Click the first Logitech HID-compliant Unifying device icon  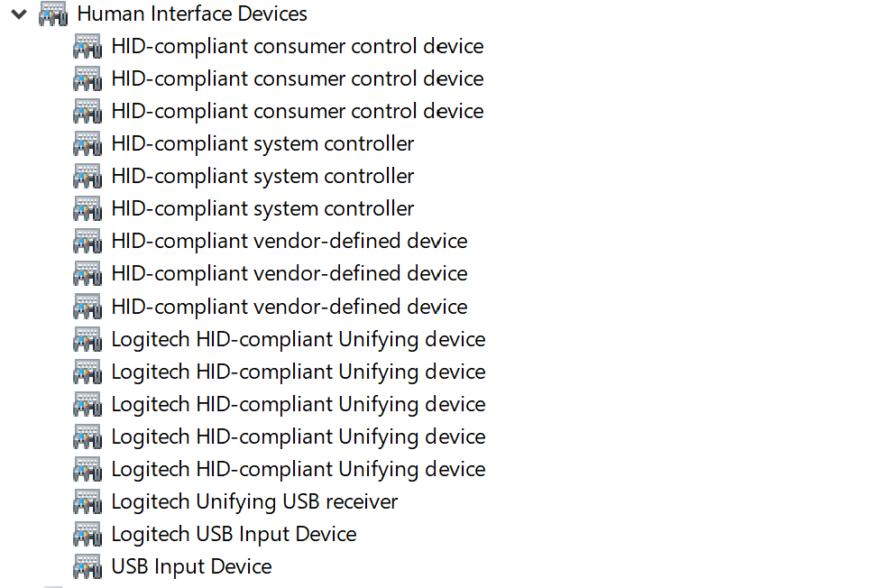click(x=87, y=339)
